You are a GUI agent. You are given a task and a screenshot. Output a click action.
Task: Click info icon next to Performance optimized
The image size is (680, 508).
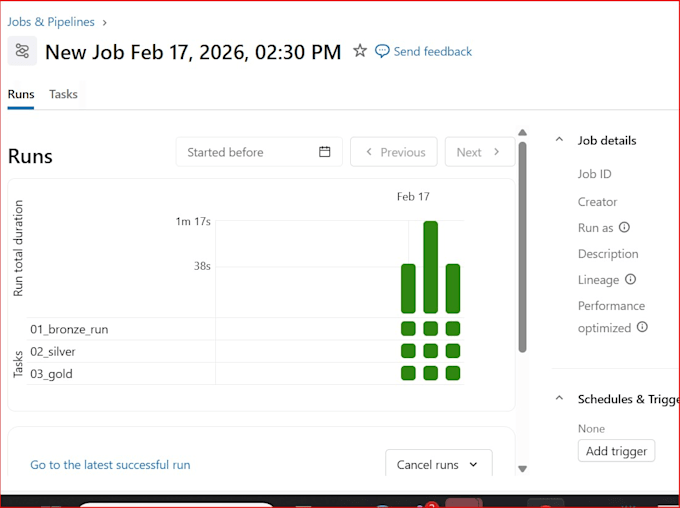click(642, 327)
